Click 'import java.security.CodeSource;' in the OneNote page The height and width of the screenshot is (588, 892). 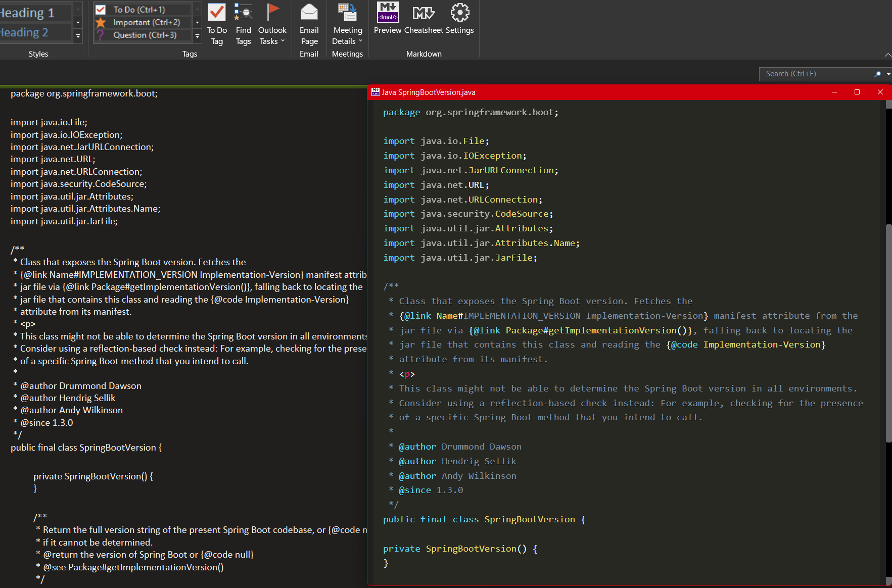[79, 184]
